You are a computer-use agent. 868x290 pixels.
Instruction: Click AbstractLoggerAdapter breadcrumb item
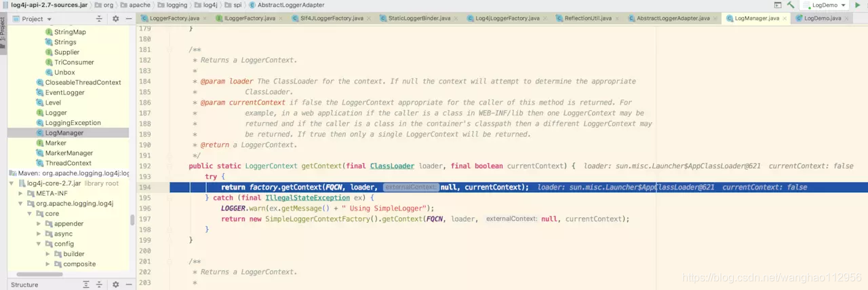(285, 5)
